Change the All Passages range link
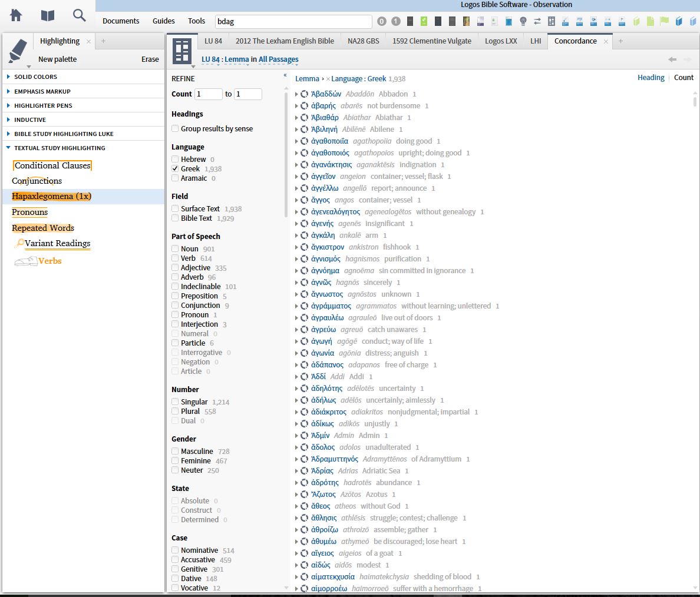 click(x=279, y=59)
